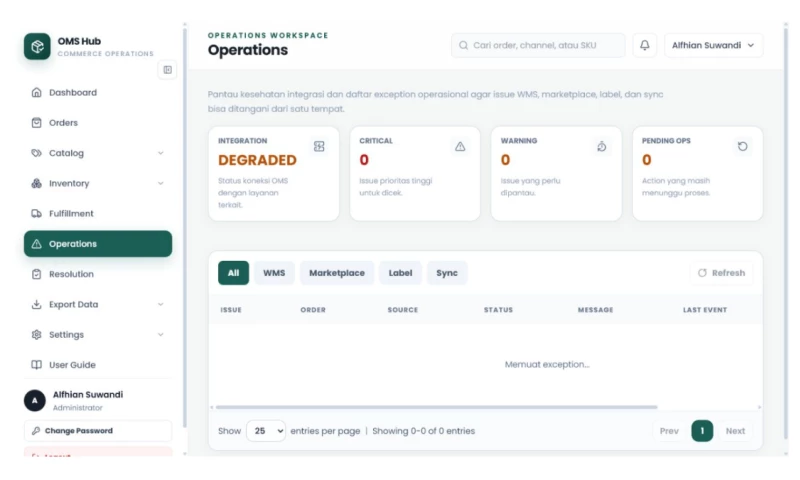Go to Orders in the sidebar

click(x=98, y=122)
